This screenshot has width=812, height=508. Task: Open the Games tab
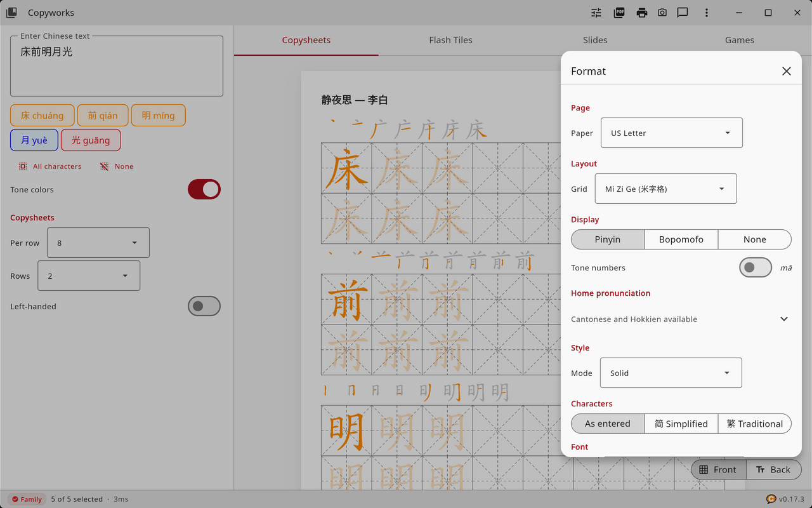[x=740, y=40]
